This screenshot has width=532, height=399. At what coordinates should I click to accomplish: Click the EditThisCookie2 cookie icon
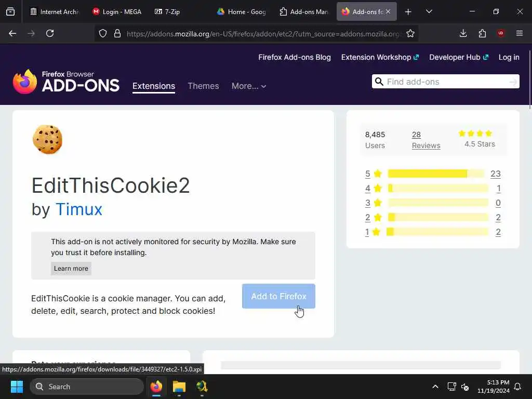47,139
